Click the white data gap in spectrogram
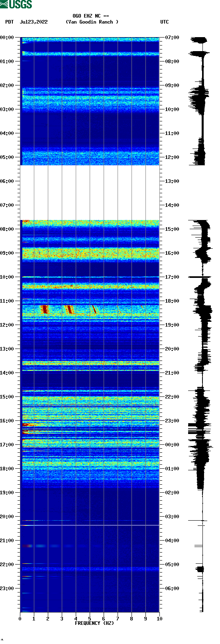The height and width of the screenshot is (644, 220). click(90, 192)
